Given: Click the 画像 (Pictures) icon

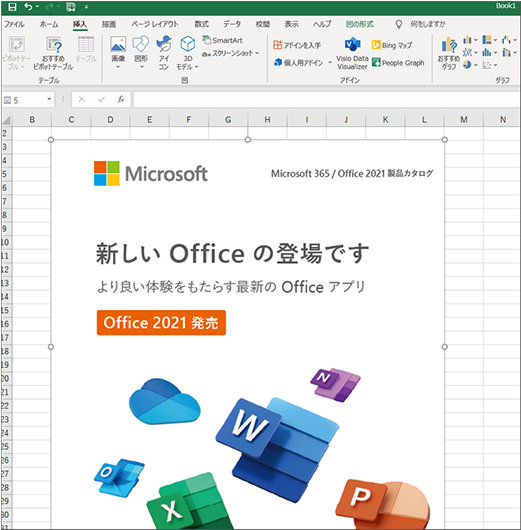Looking at the screenshot, I should coord(118,44).
